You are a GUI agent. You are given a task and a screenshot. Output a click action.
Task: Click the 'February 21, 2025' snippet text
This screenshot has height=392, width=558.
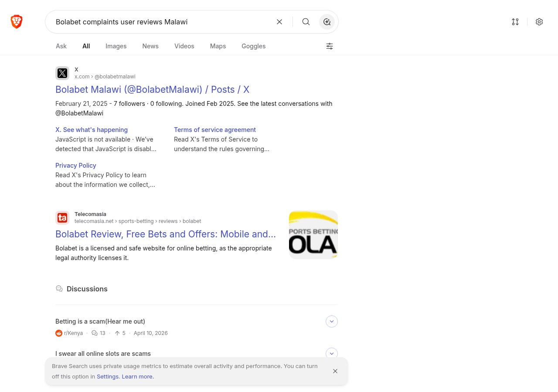[x=82, y=104]
